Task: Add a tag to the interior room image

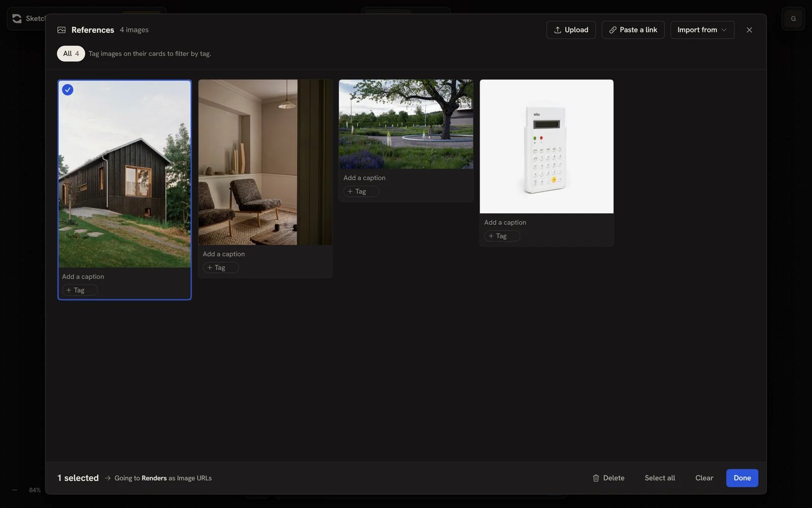Action: click(220, 268)
